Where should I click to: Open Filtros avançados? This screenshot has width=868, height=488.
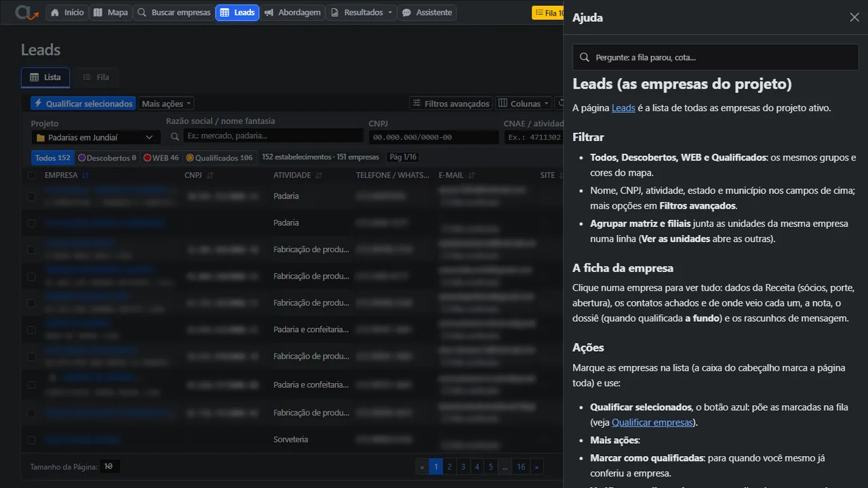(x=450, y=104)
